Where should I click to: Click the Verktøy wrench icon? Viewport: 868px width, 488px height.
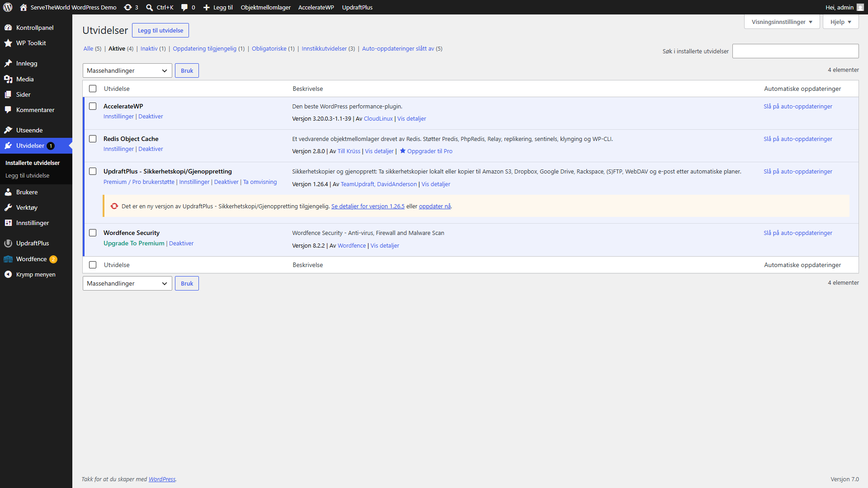pos(8,207)
